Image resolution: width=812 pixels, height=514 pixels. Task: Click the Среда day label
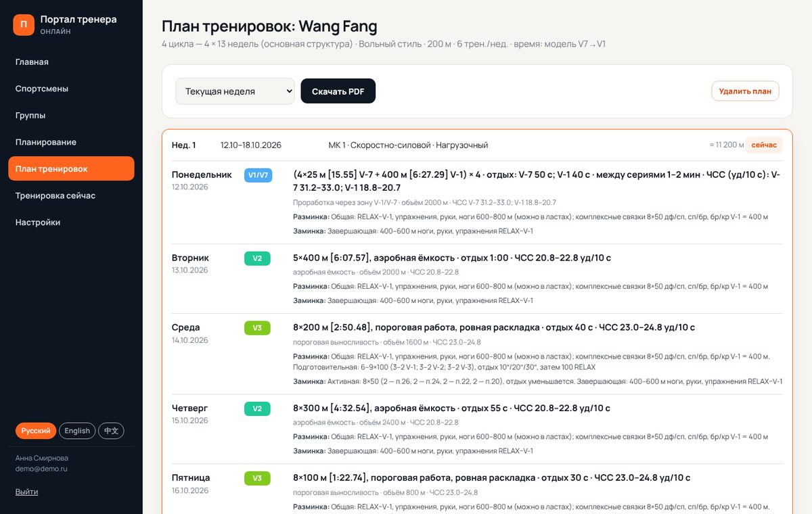(x=186, y=327)
